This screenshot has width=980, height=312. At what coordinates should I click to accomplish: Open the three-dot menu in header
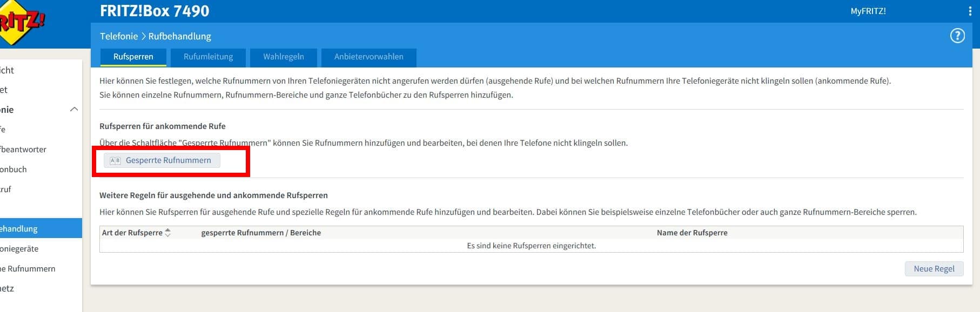coord(970,11)
